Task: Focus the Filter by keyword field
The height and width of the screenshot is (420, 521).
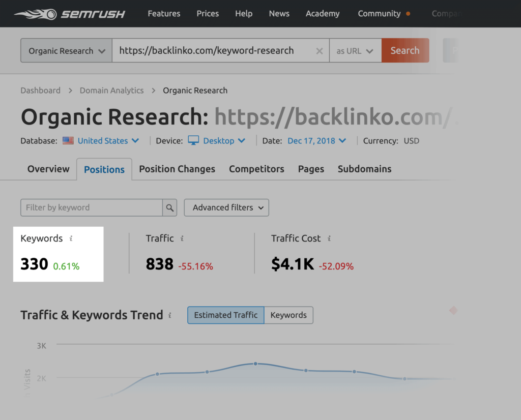Action: coord(92,208)
